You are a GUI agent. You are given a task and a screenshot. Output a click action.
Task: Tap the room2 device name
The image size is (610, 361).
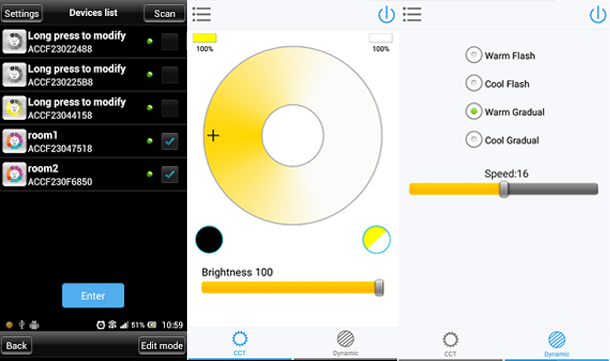[43, 168]
